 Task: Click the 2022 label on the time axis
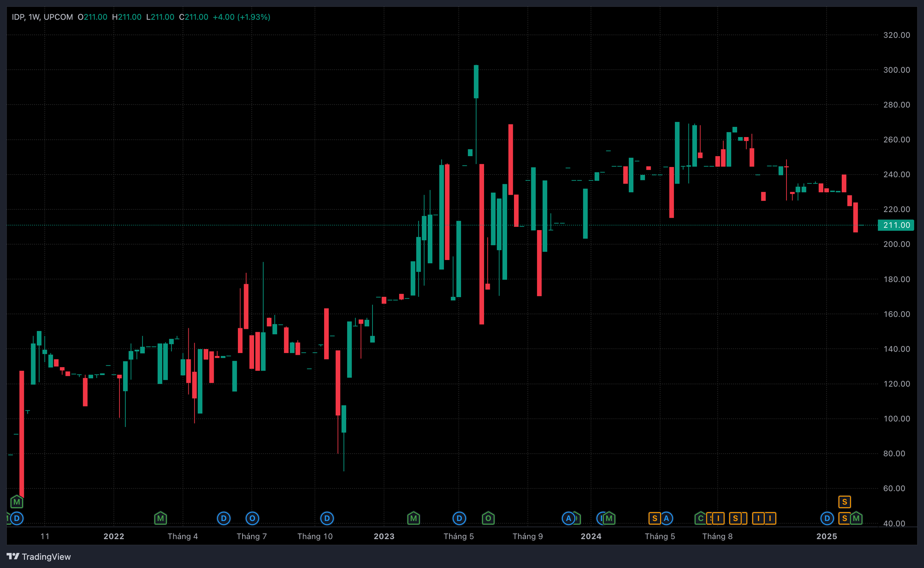pos(114,536)
